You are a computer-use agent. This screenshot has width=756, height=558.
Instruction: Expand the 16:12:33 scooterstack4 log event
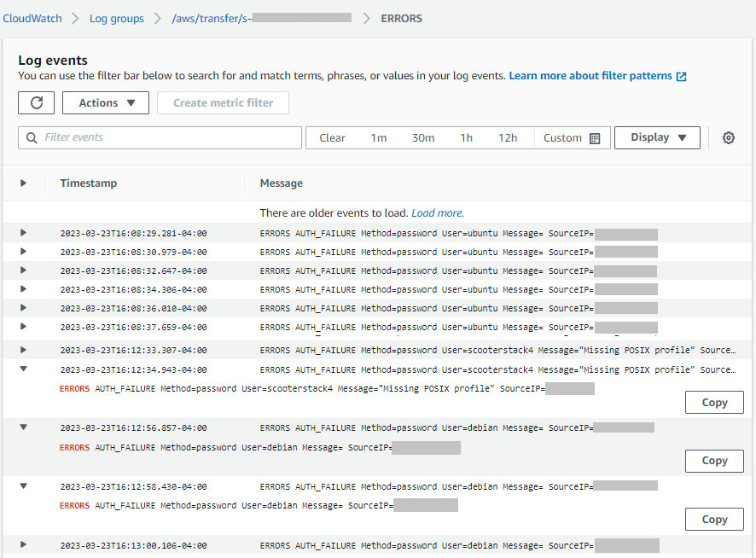(x=24, y=350)
